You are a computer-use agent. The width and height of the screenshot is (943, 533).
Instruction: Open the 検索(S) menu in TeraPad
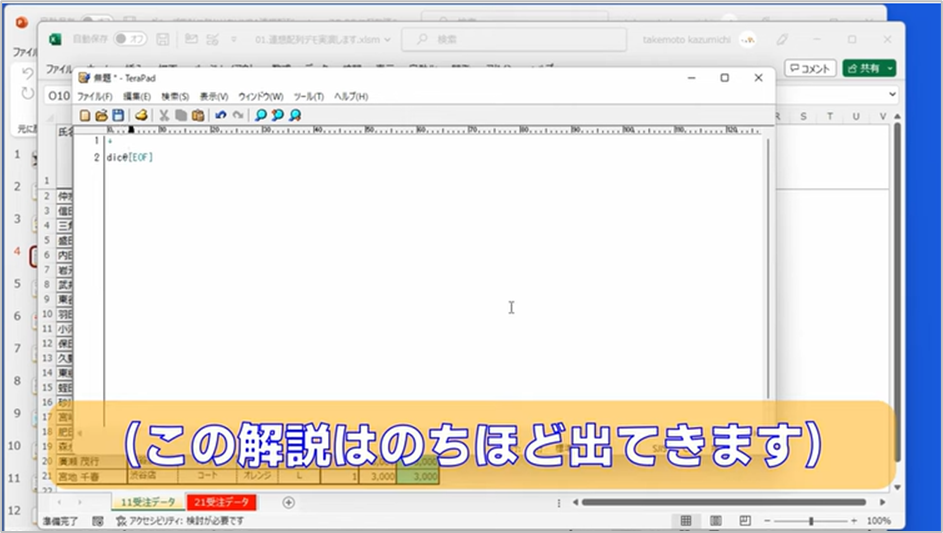point(175,96)
